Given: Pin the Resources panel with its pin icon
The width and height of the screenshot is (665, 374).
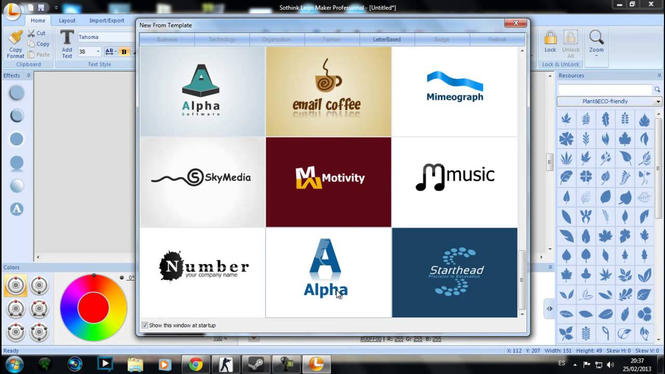Looking at the screenshot, I should (659, 75).
